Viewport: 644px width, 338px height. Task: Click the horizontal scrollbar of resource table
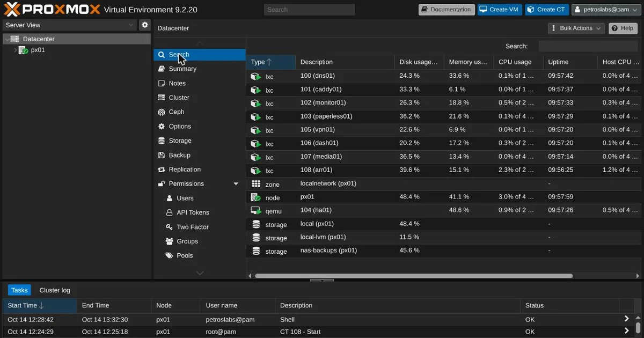pyautogui.click(x=414, y=276)
